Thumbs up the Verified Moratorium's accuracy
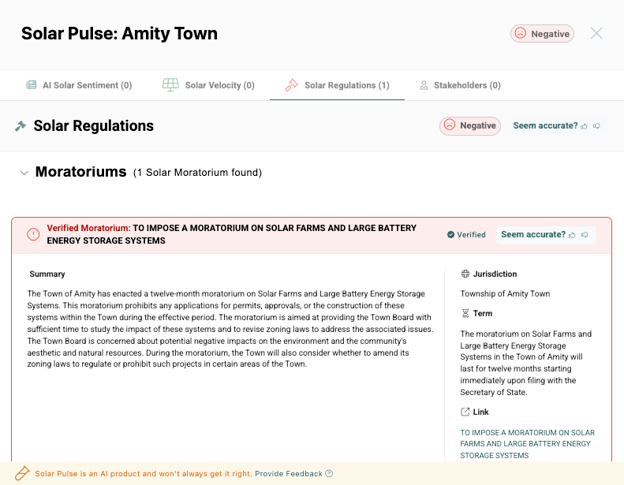This screenshot has width=624, height=485. [x=572, y=235]
